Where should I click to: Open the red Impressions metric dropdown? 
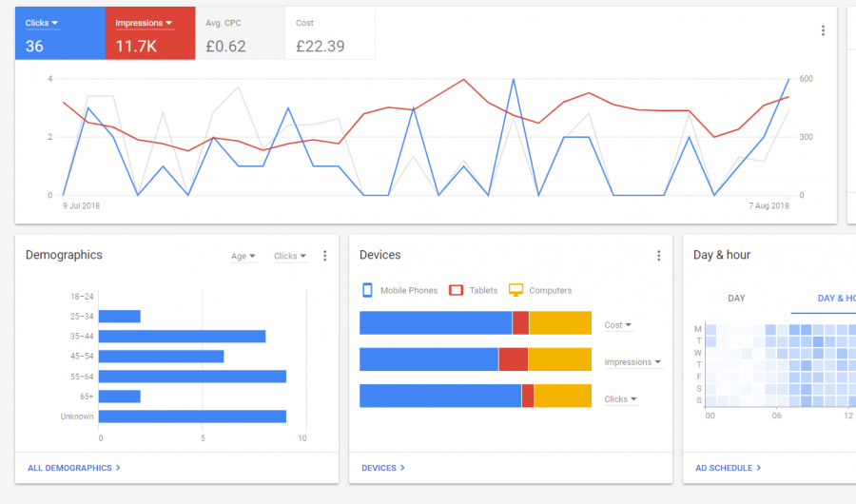pyautogui.click(x=144, y=23)
